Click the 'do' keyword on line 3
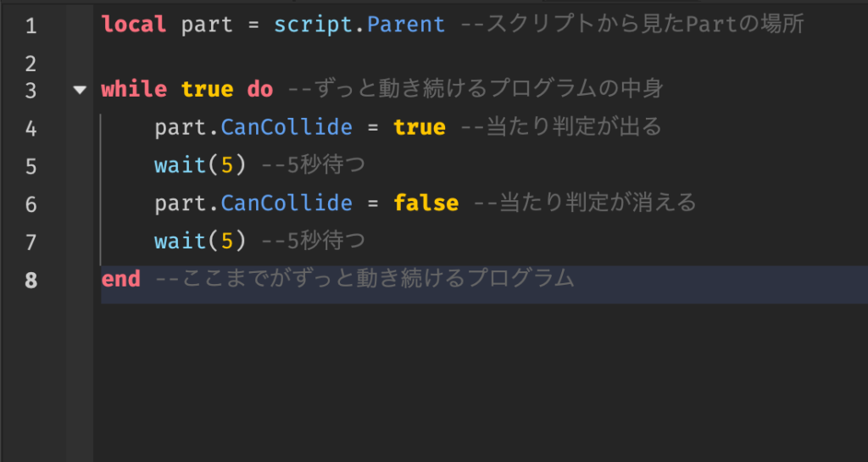The width and height of the screenshot is (868, 462). coord(259,89)
